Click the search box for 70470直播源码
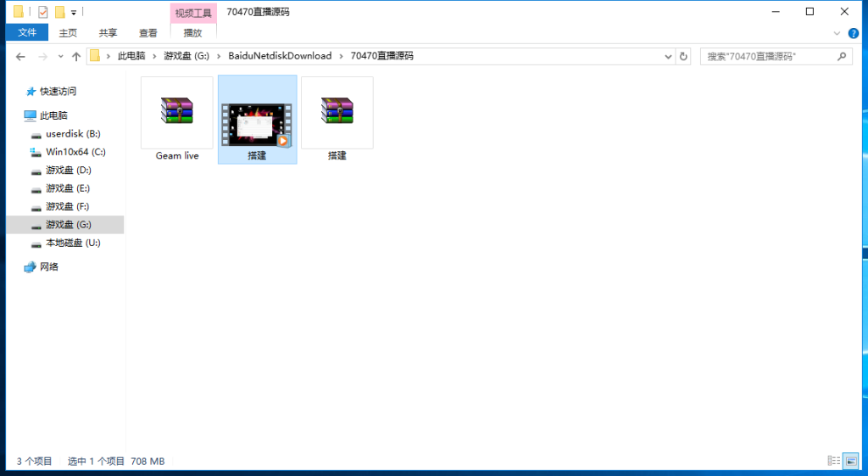Image resolution: width=868 pixels, height=476 pixels. pos(776,57)
